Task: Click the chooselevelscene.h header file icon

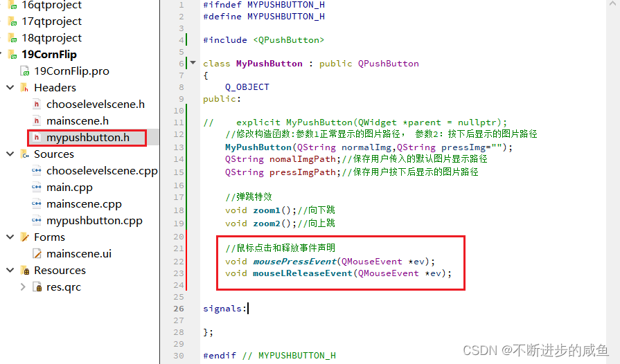Action: (37, 104)
